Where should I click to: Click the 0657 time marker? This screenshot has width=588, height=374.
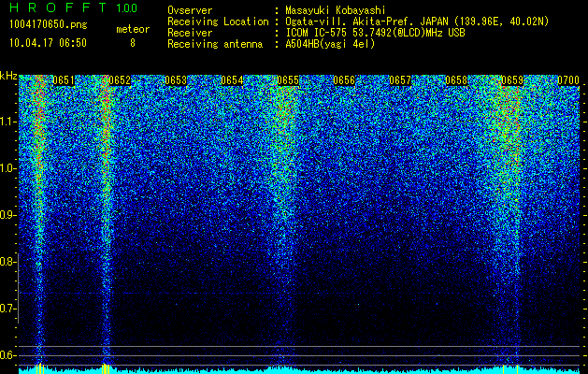point(400,80)
